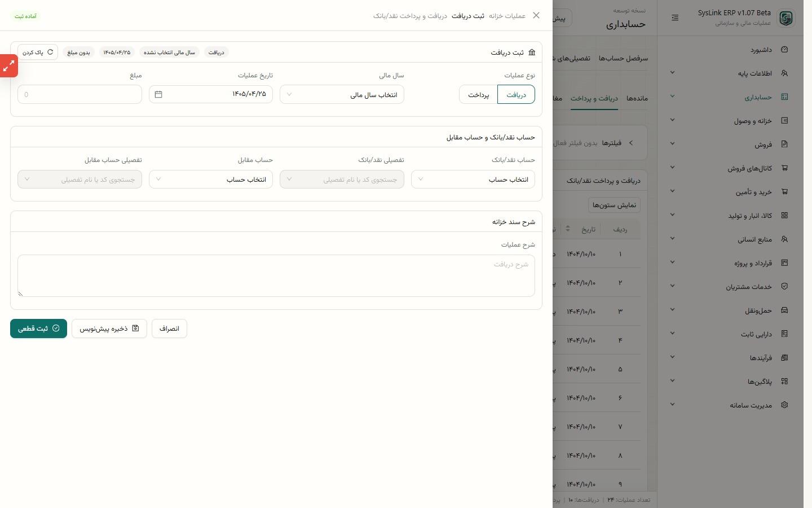Open the حساب مقابل dropdown

pyautogui.click(x=211, y=179)
